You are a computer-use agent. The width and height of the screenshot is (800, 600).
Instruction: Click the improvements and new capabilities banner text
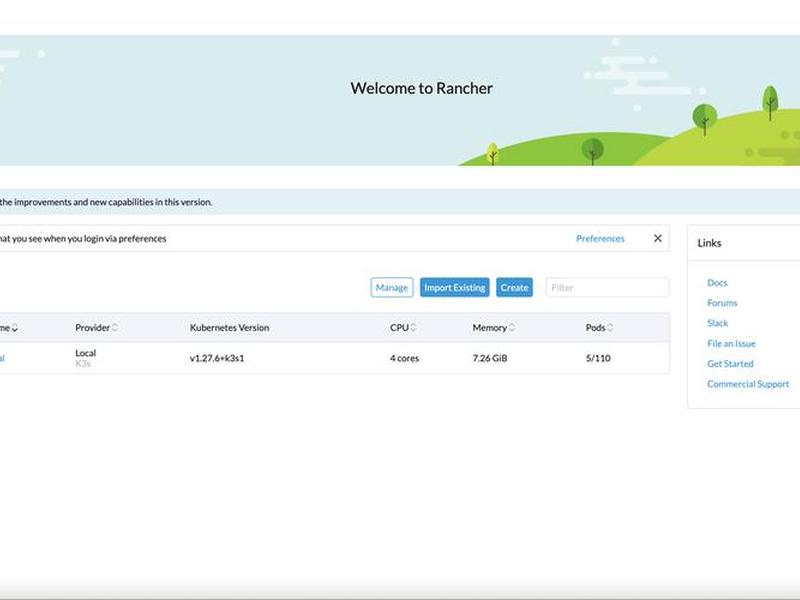point(106,202)
